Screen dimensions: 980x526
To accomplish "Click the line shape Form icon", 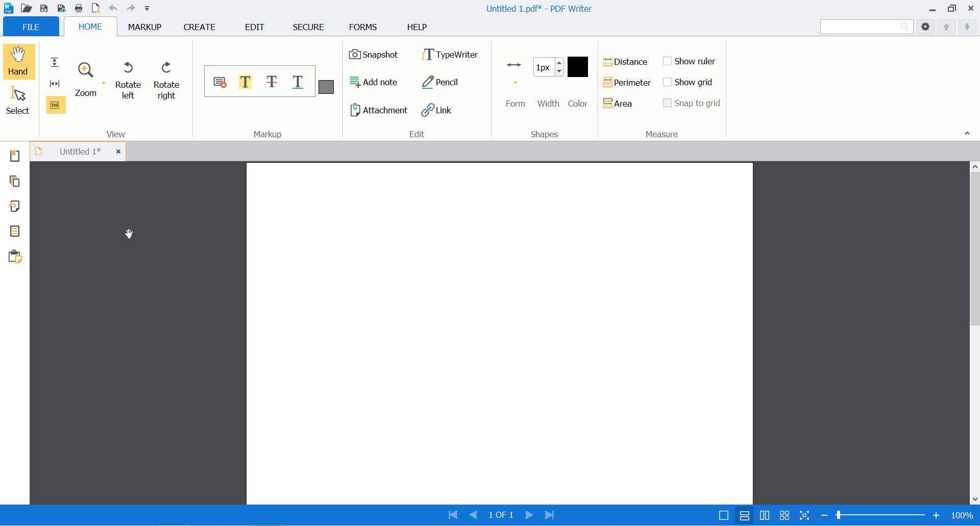I will pos(514,65).
